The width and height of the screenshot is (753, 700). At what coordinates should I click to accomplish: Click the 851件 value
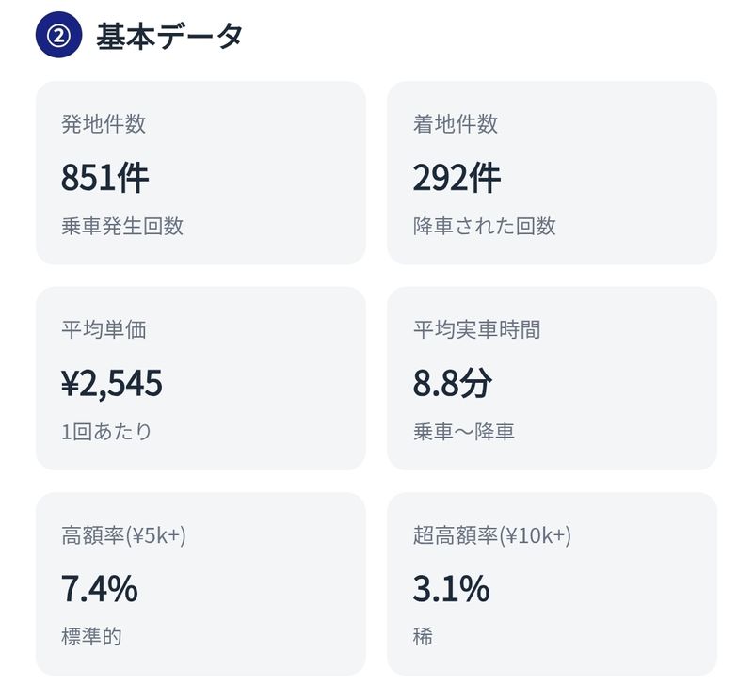[104, 178]
